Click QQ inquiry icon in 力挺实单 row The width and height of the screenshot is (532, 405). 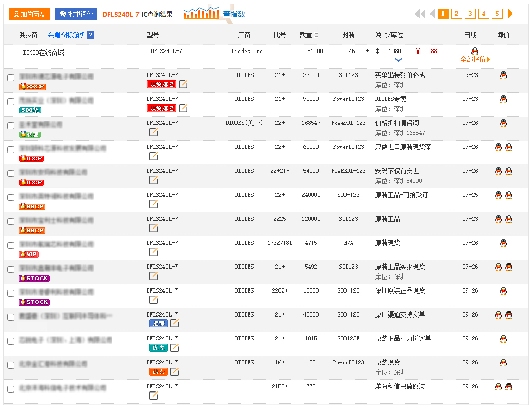tap(503, 338)
